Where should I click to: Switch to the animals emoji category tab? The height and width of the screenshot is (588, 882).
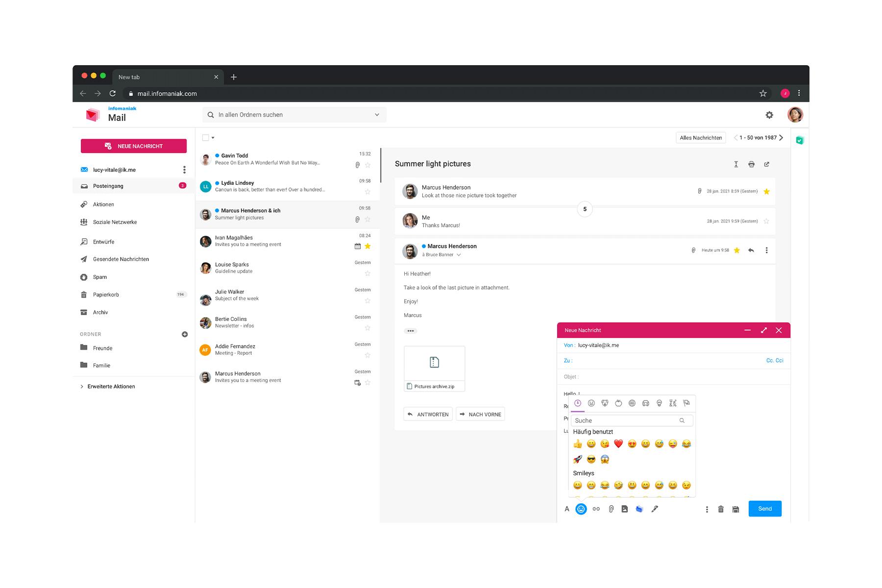(605, 403)
